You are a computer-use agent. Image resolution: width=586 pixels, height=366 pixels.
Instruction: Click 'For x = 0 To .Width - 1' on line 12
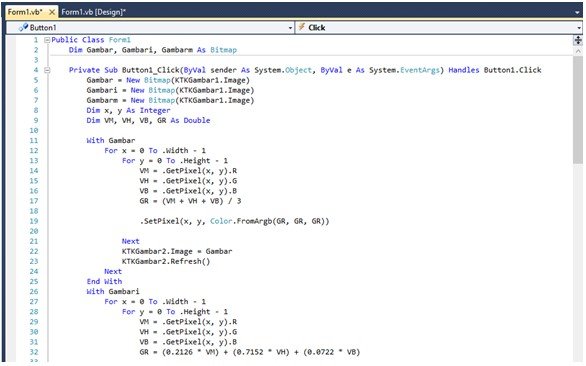tap(155, 151)
